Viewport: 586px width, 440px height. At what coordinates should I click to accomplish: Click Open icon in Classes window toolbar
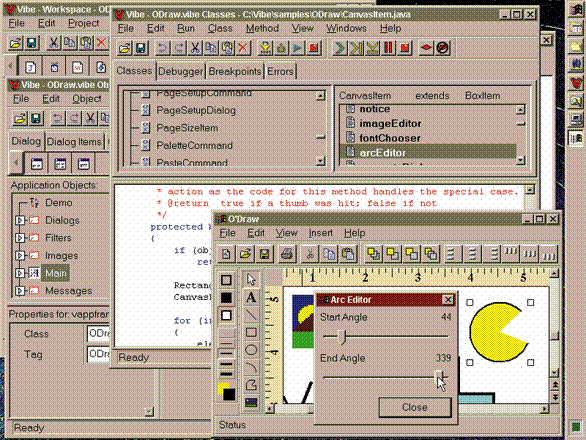coord(124,48)
